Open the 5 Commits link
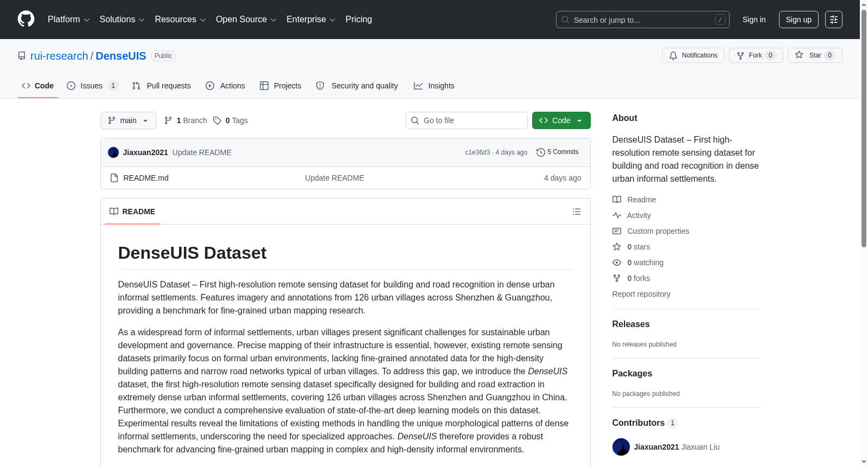 [x=557, y=152]
